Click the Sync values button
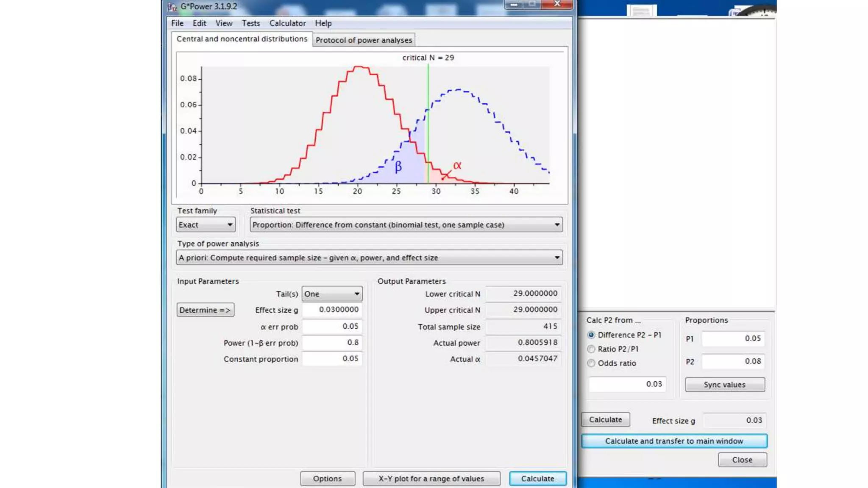Screen dimensions: 868x488 [724, 385]
